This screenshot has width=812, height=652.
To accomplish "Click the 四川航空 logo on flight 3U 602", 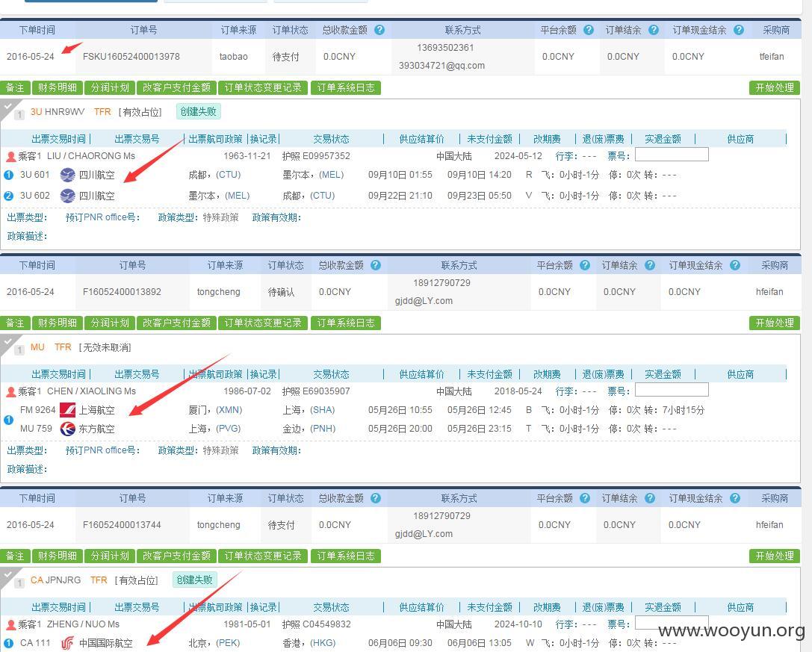I will click(x=67, y=196).
